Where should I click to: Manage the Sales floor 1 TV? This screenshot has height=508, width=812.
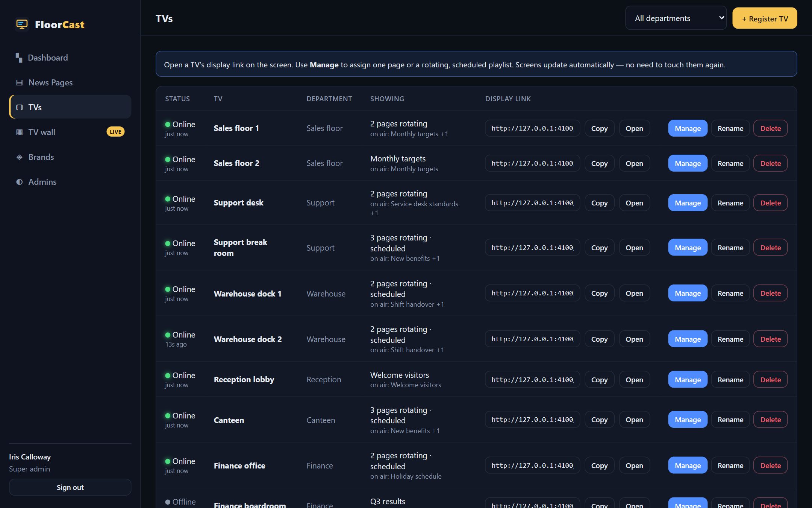688,128
